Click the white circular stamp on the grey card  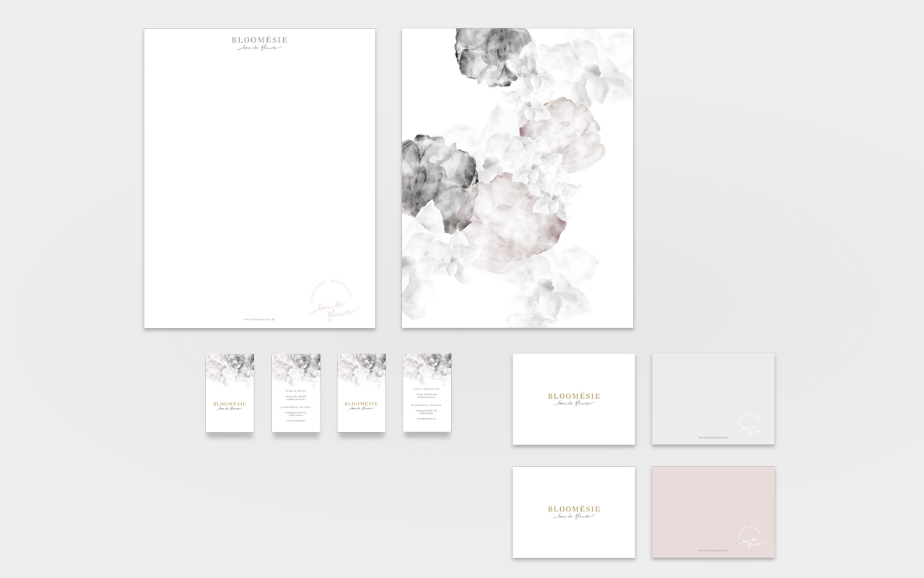(x=753, y=426)
